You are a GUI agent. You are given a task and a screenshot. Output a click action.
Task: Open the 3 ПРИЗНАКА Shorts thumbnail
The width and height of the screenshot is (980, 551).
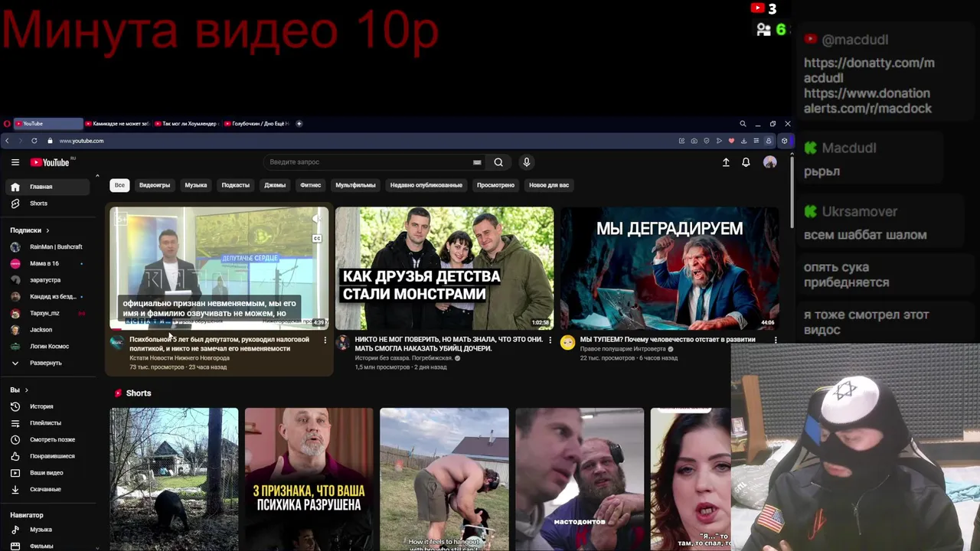pyautogui.click(x=309, y=479)
